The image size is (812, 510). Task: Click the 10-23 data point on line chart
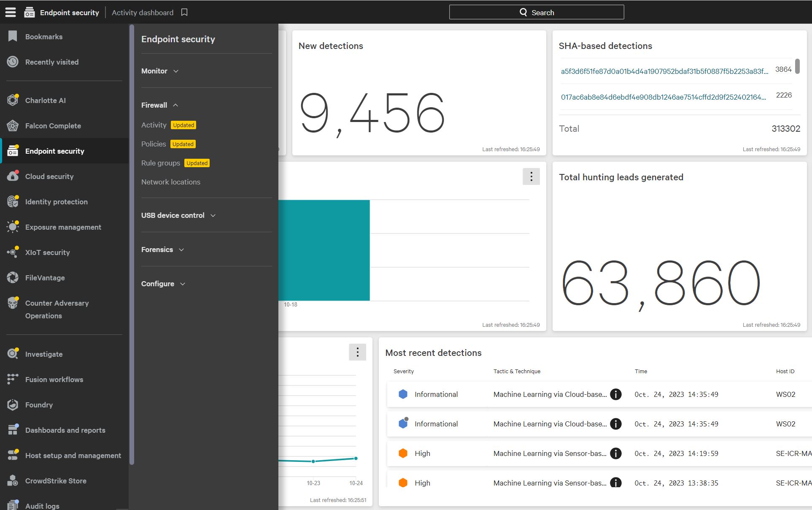pos(313,461)
